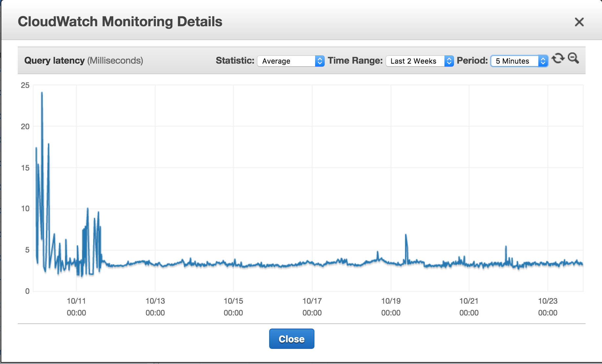
Task: Open the Period dropdown showing 5 Minutes
Action: click(x=519, y=61)
